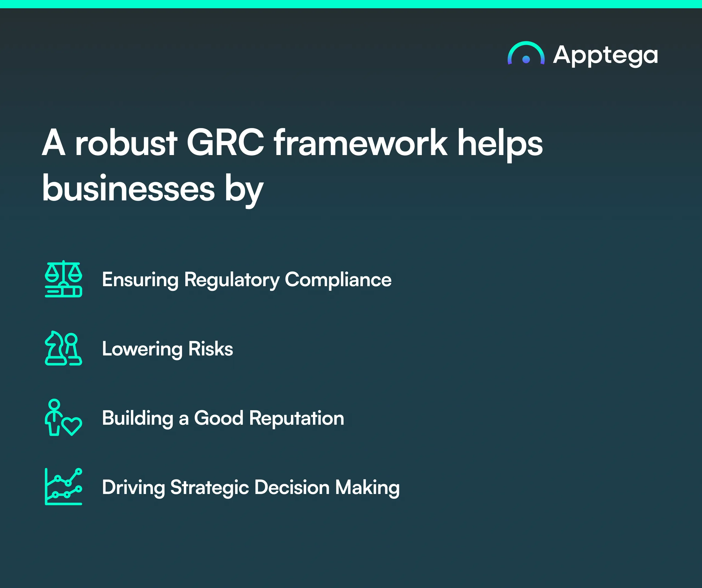
Task: Click the scales of justice icon
Action: [x=64, y=279]
